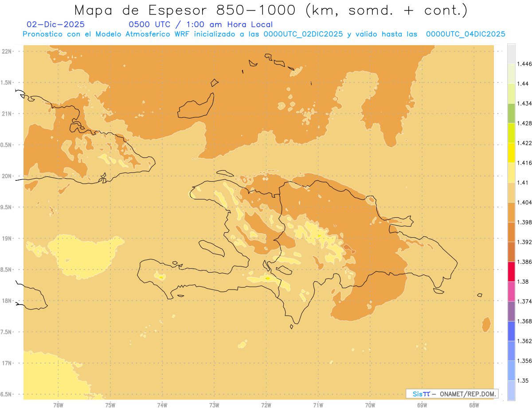Screen dimensions: 532x411
Task: Click the purple 1.368–1.374 colorbar segment
Action: click(511, 311)
